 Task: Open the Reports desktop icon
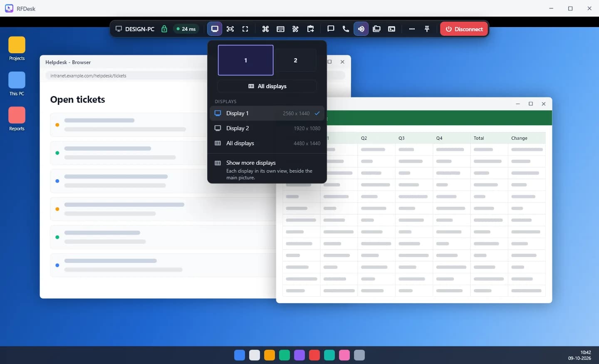point(17,119)
